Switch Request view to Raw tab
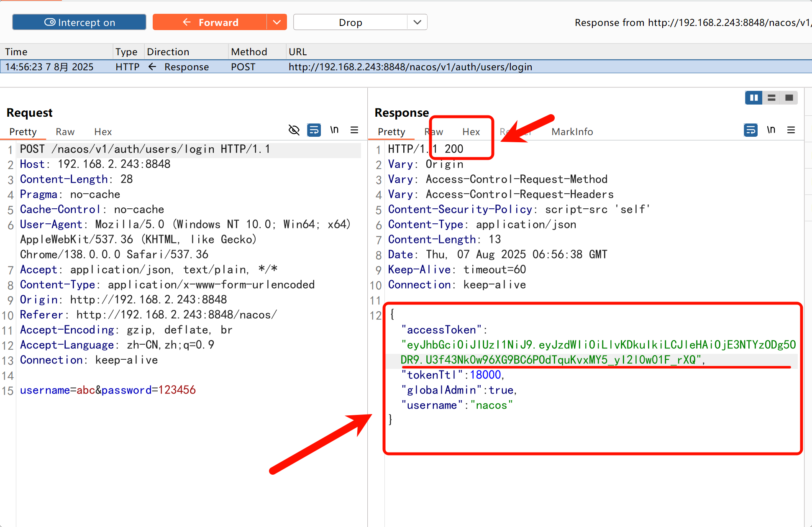The width and height of the screenshot is (812, 527). click(x=65, y=132)
